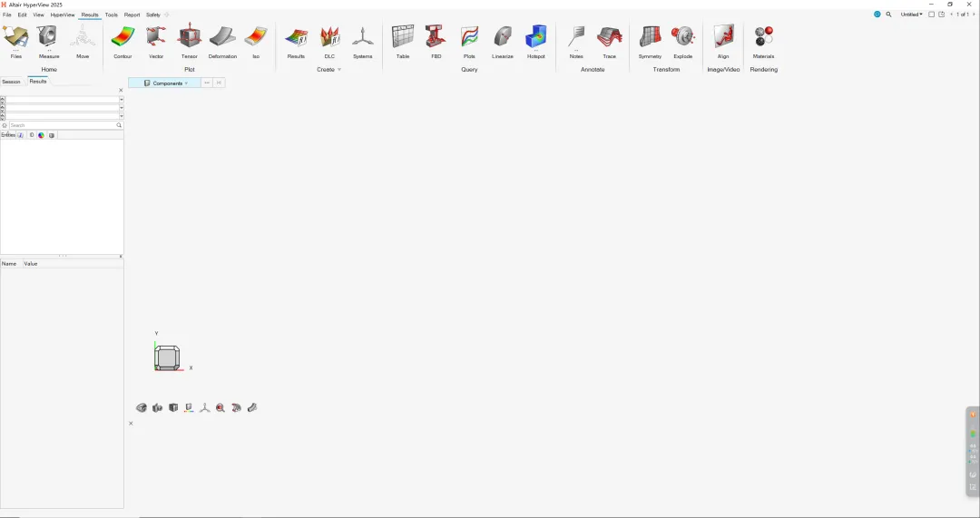Screen dimensions: 980x518
Task: Open the Components selector dropdown
Action: [165, 83]
